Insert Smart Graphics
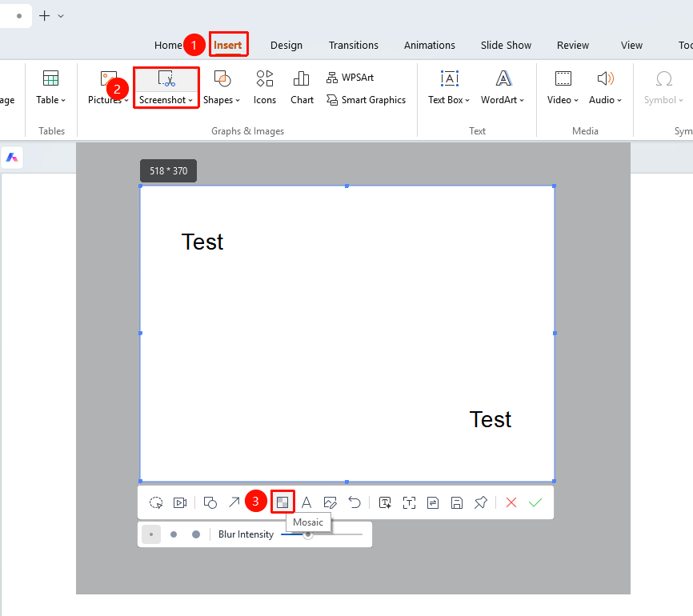The width and height of the screenshot is (693, 616). click(x=366, y=100)
